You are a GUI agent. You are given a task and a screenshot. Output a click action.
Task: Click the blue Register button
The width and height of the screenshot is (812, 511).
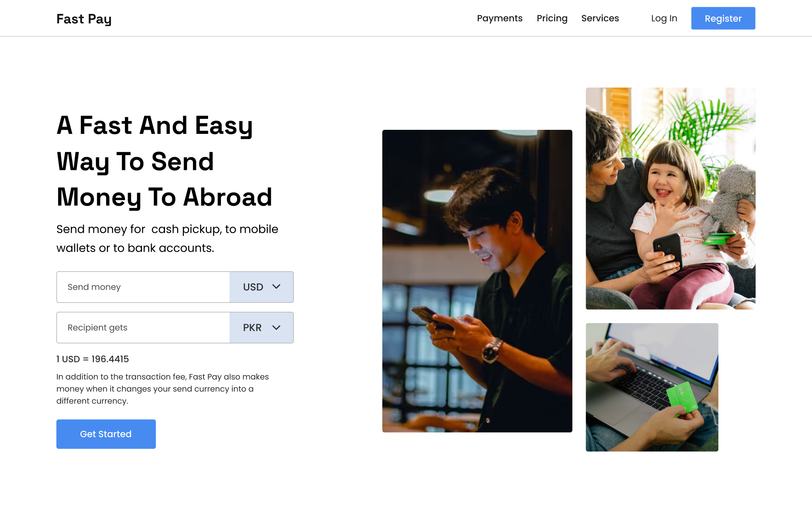coord(723,18)
